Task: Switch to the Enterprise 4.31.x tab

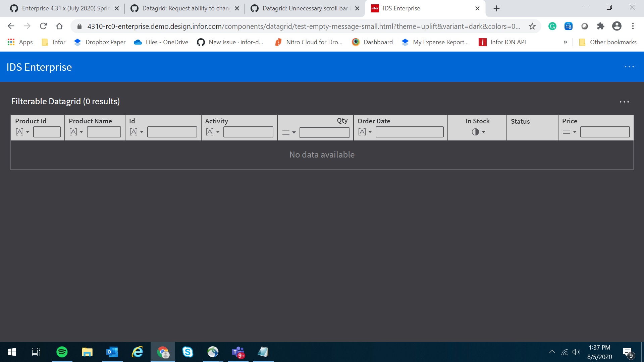Action: tap(65, 8)
